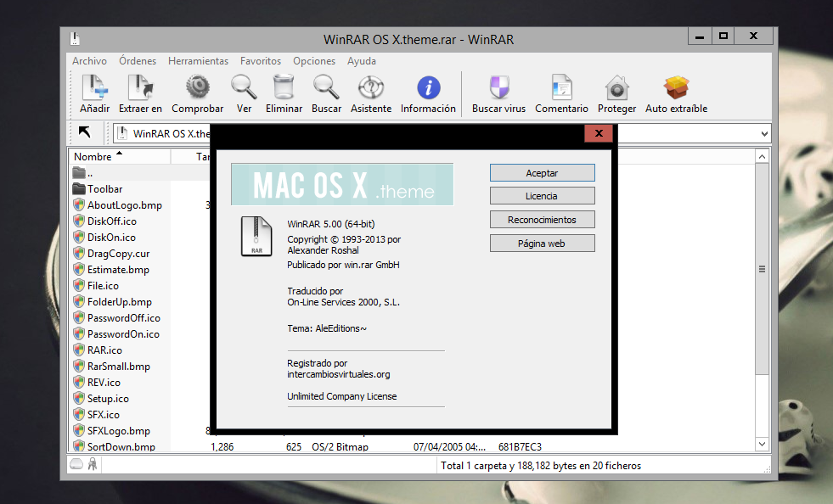833x504 pixels.
Task: Open the Opciones menu
Action: 314,60
